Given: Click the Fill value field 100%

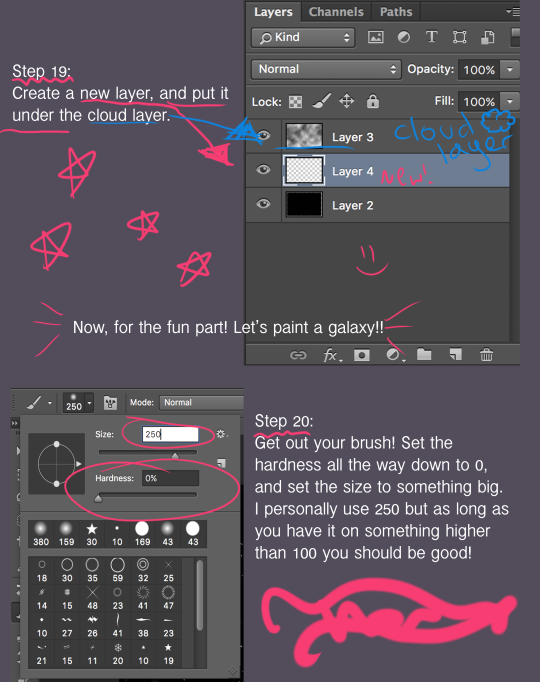Looking at the screenshot, I should [479, 102].
